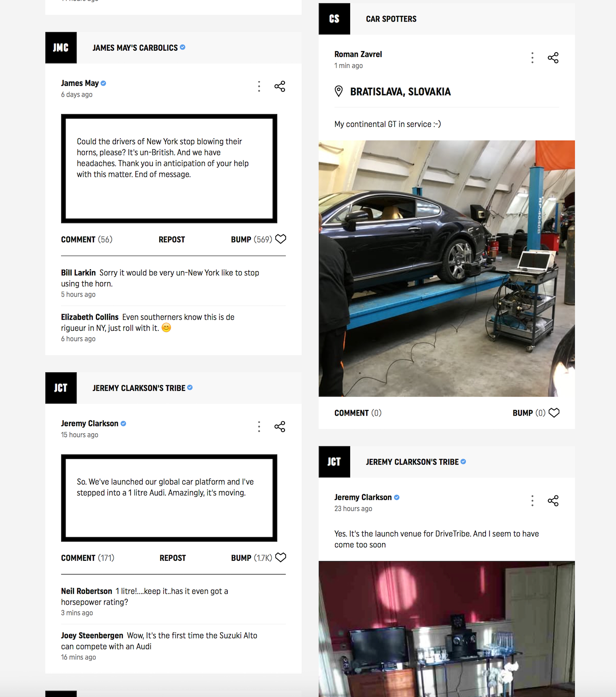This screenshot has width=616, height=697.
Task: Toggle bump heart on Continental GT post
Action: click(554, 413)
